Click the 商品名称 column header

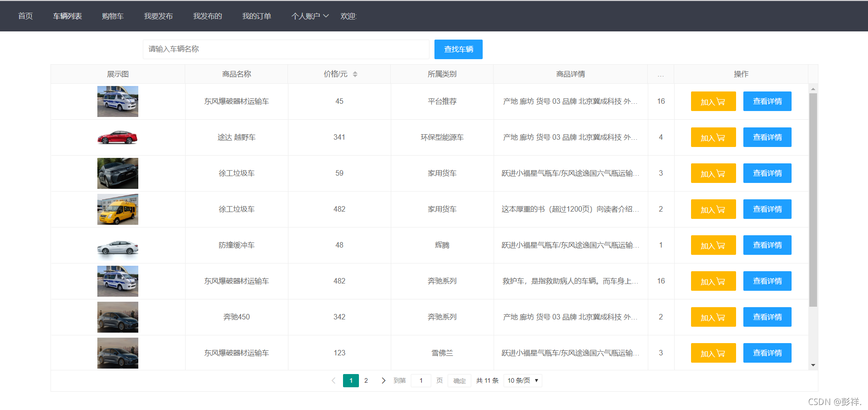(237, 74)
